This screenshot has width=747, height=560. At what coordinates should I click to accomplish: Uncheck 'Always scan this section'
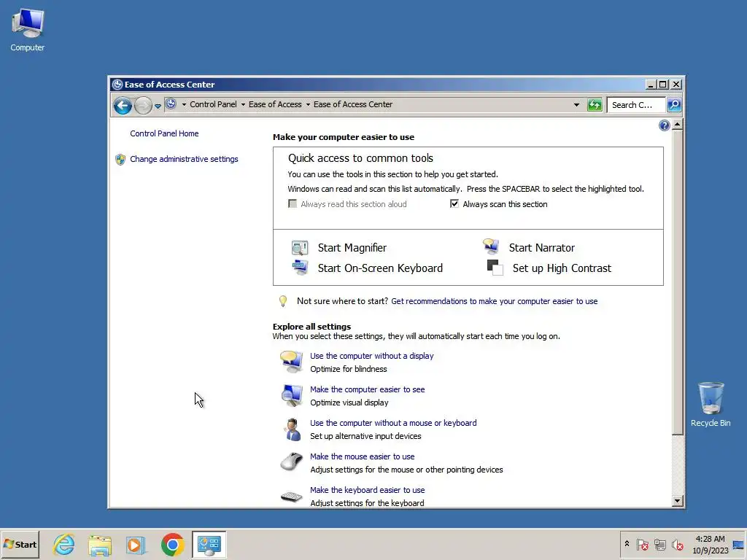tap(454, 204)
